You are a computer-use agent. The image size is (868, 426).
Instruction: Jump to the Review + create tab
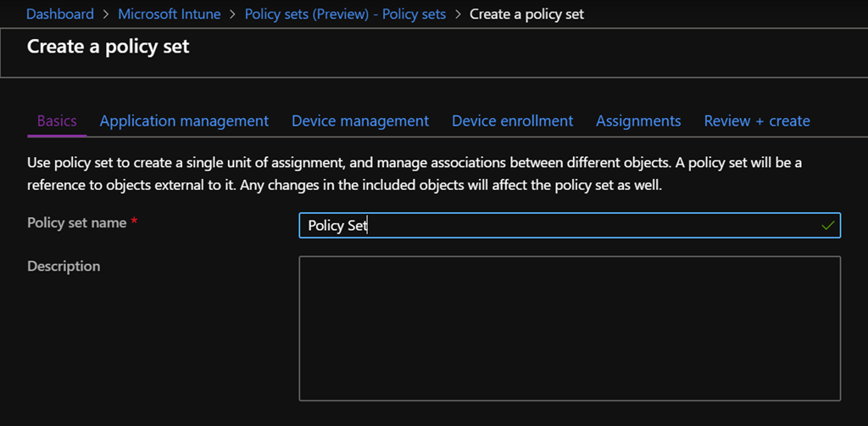point(757,121)
